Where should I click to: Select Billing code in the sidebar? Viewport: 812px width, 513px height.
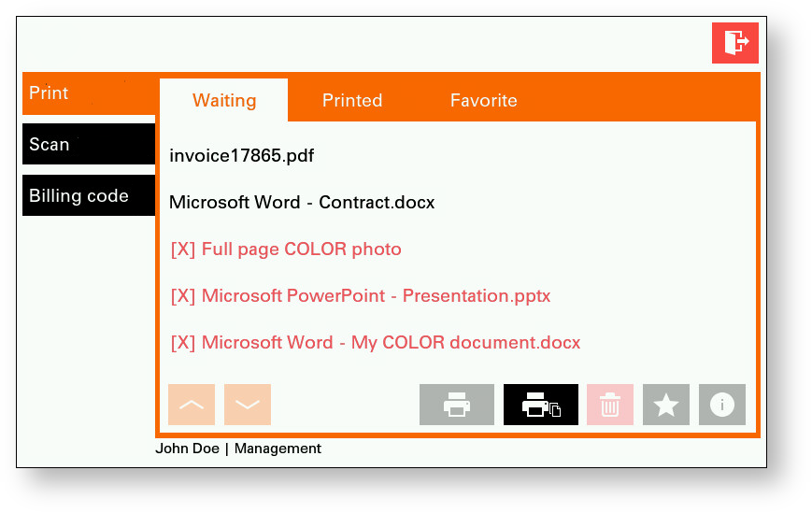[89, 195]
